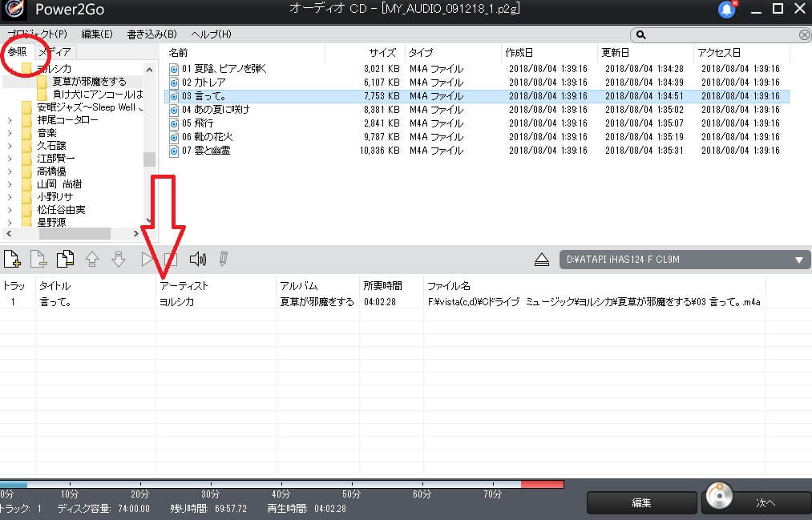
Task: Click the remove track icon
Action: pos(38,258)
